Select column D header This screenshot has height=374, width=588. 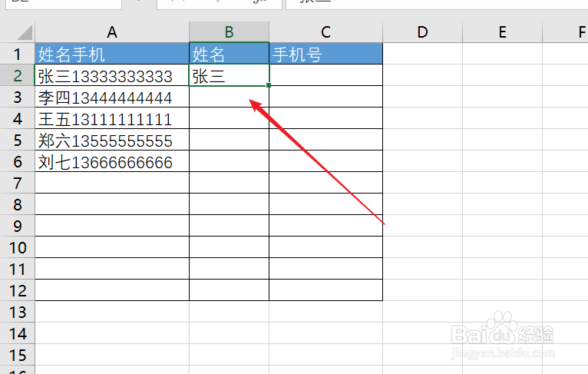pos(423,32)
